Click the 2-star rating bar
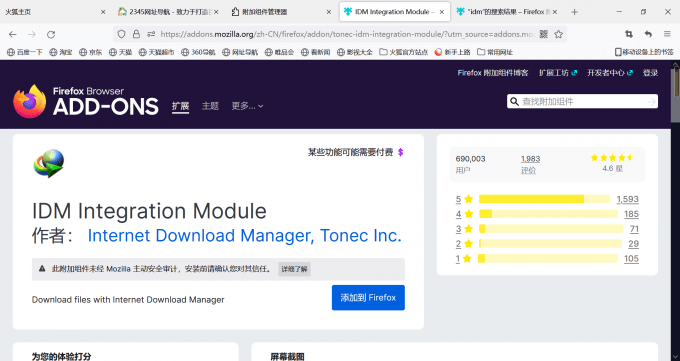 (x=550, y=243)
